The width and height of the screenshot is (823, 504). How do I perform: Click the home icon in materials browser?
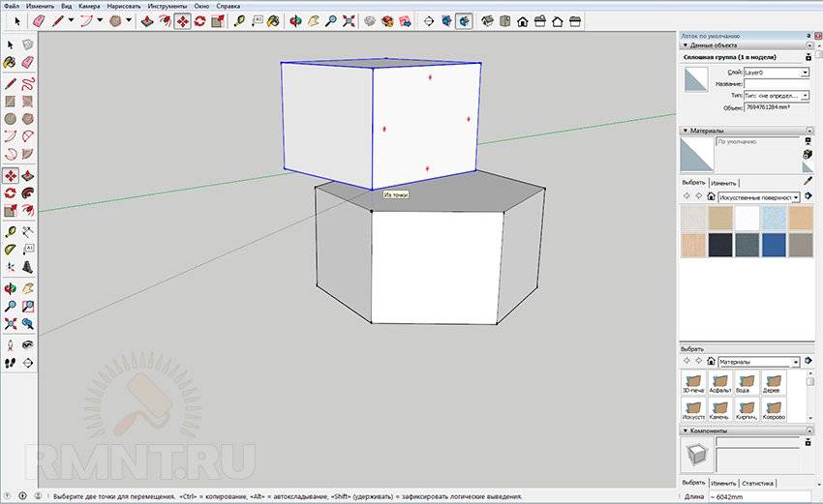click(711, 196)
